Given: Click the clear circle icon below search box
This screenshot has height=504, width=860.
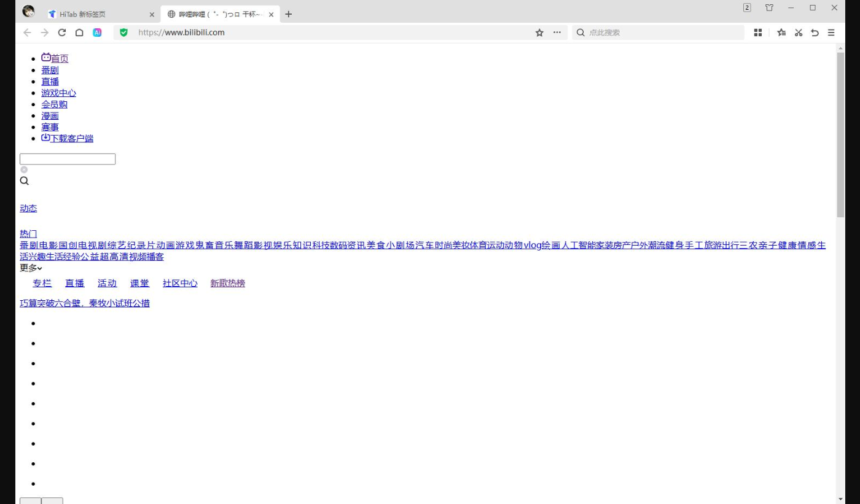Looking at the screenshot, I should point(24,169).
